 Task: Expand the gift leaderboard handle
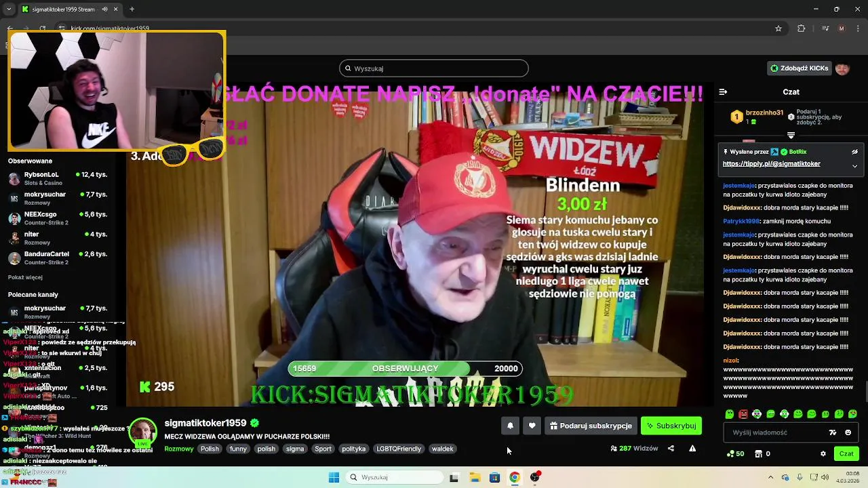(791, 136)
